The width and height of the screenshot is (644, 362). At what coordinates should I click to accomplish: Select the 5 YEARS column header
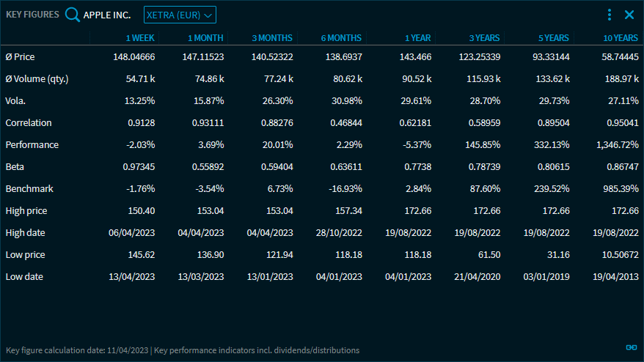[x=553, y=37]
